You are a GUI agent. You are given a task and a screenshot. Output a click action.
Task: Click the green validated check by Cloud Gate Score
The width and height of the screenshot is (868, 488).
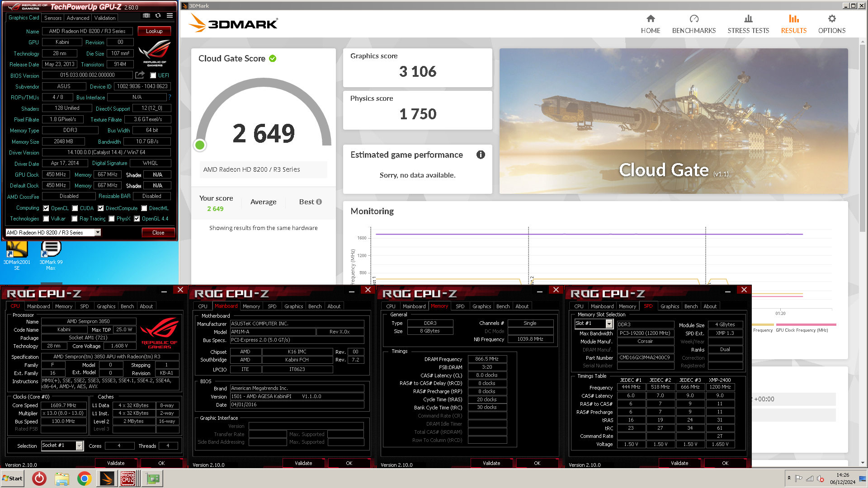tap(273, 58)
